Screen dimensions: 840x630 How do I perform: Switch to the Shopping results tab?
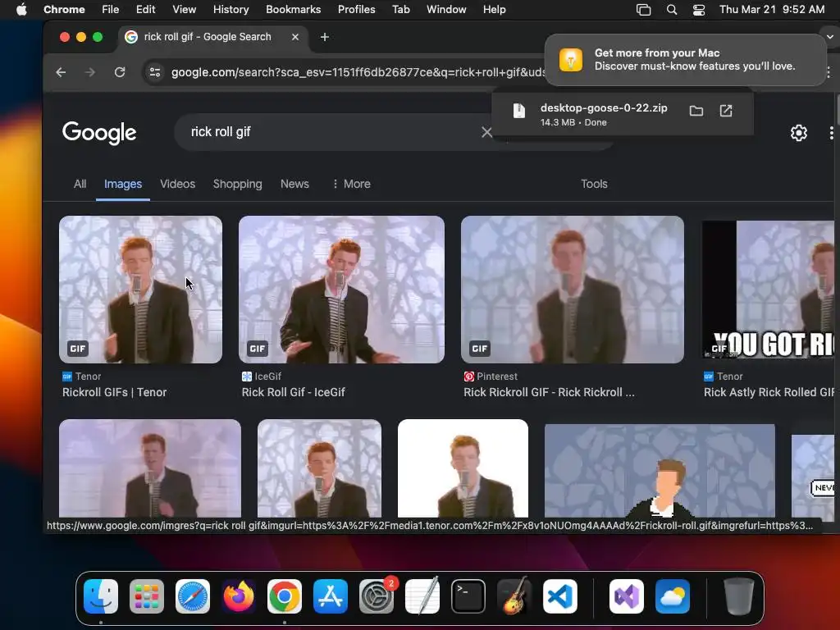tap(237, 184)
